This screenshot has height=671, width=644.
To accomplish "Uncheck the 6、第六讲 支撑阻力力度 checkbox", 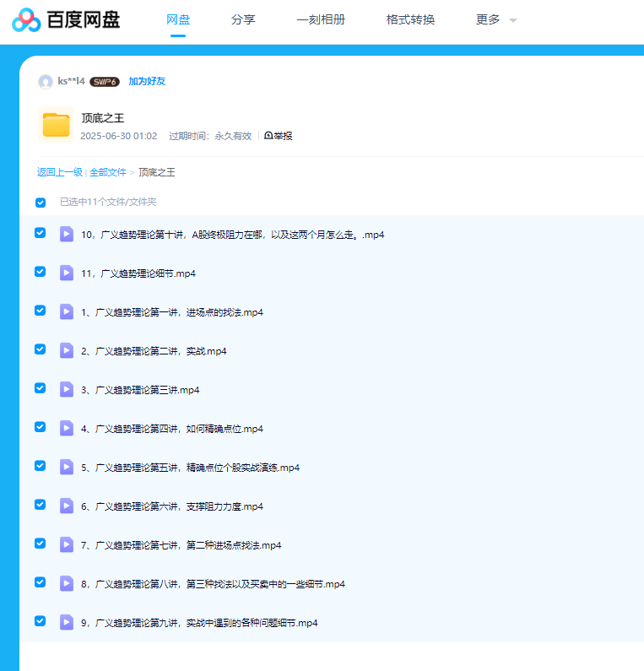I will [41, 505].
